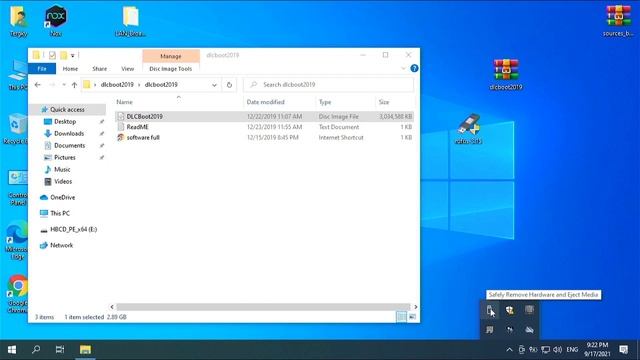This screenshot has height=360, width=640.
Task: Sort by the Size column header
Action: [395, 102]
